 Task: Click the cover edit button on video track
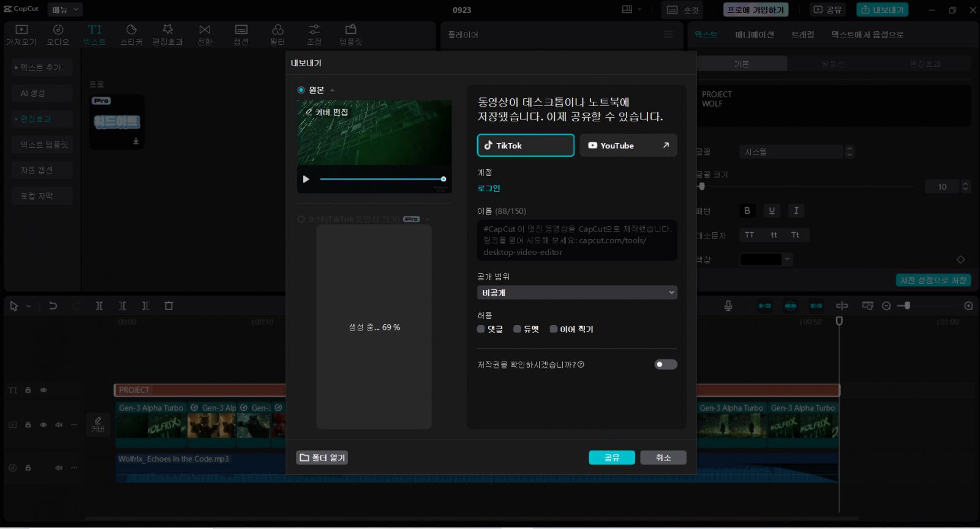tap(98, 424)
